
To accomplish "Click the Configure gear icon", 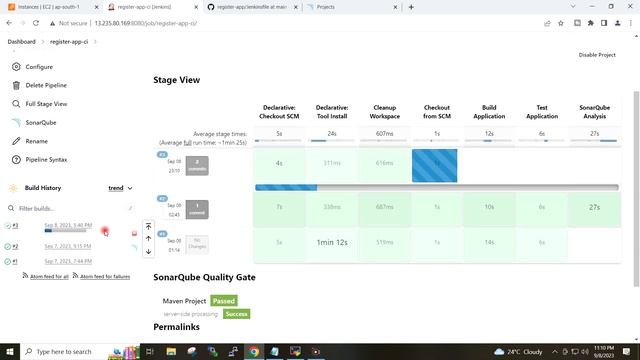I will pyautogui.click(x=16, y=67).
